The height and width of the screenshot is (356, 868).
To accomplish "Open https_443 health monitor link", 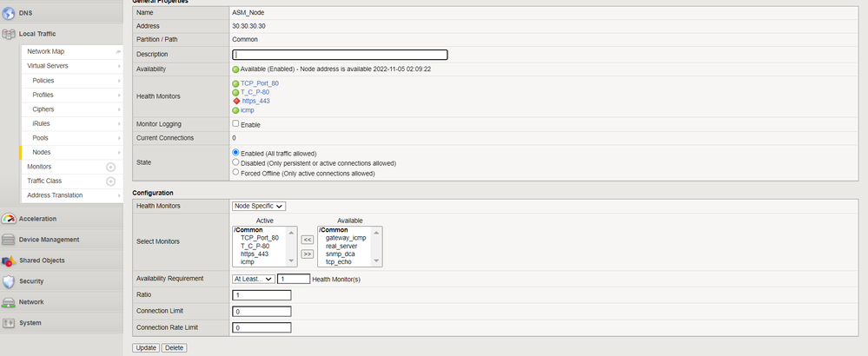I will [x=256, y=102].
